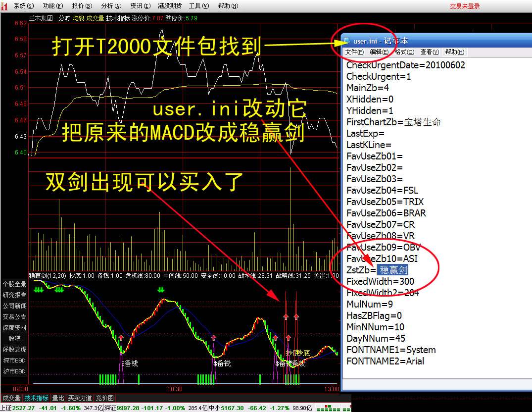Viewport: 532px width, 412px height.
Task: Open Notepad 编辑(E) menu
Action: (x=379, y=52)
